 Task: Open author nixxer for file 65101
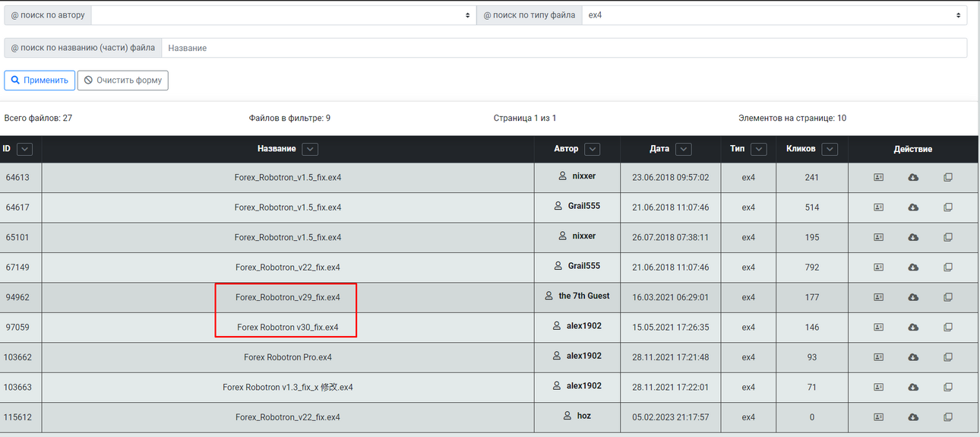[583, 236]
